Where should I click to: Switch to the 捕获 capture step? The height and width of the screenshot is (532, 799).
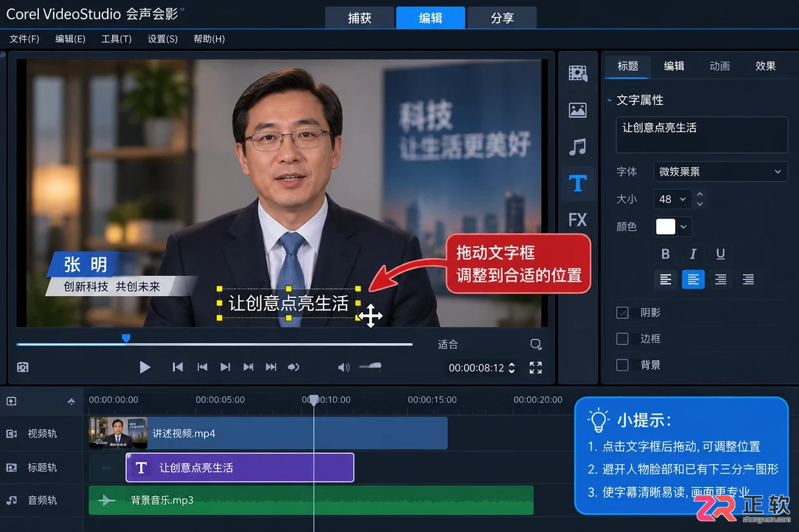pyautogui.click(x=359, y=18)
